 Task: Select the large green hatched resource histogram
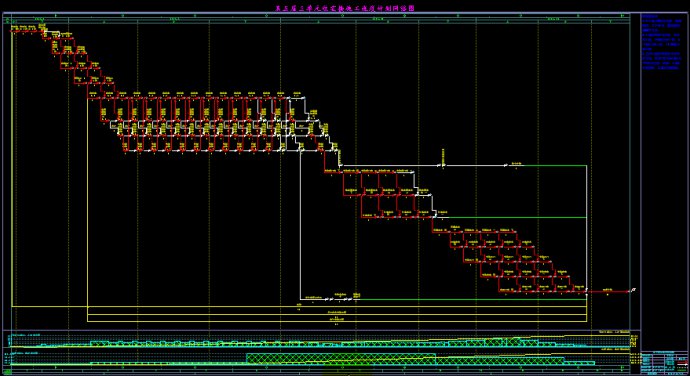point(341,358)
